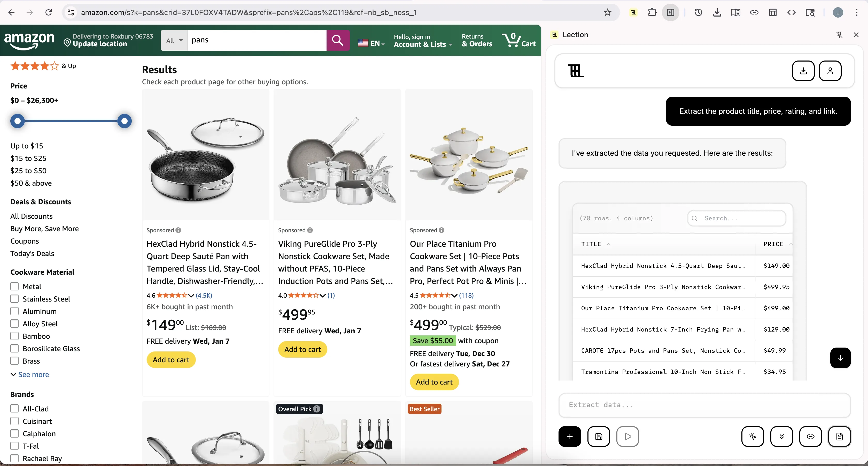Enable the Stainless Steel material filter
This screenshot has width=868, height=466.
click(15, 299)
